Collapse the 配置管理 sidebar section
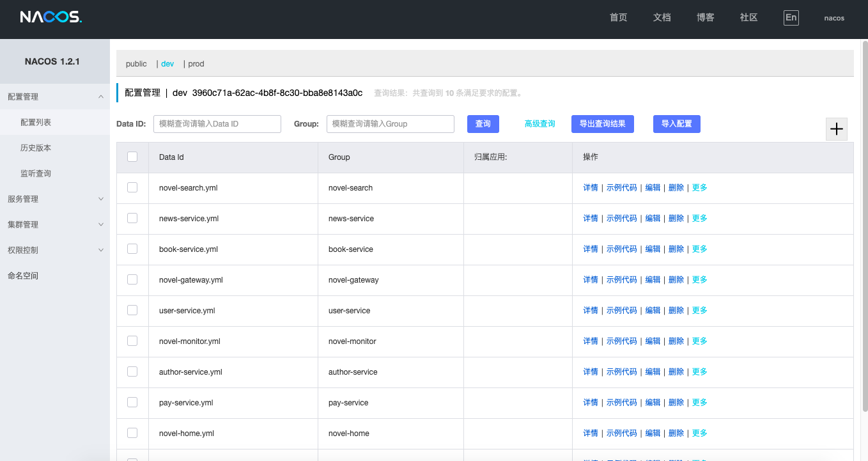The width and height of the screenshot is (868, 461). (x=55, y=97)
